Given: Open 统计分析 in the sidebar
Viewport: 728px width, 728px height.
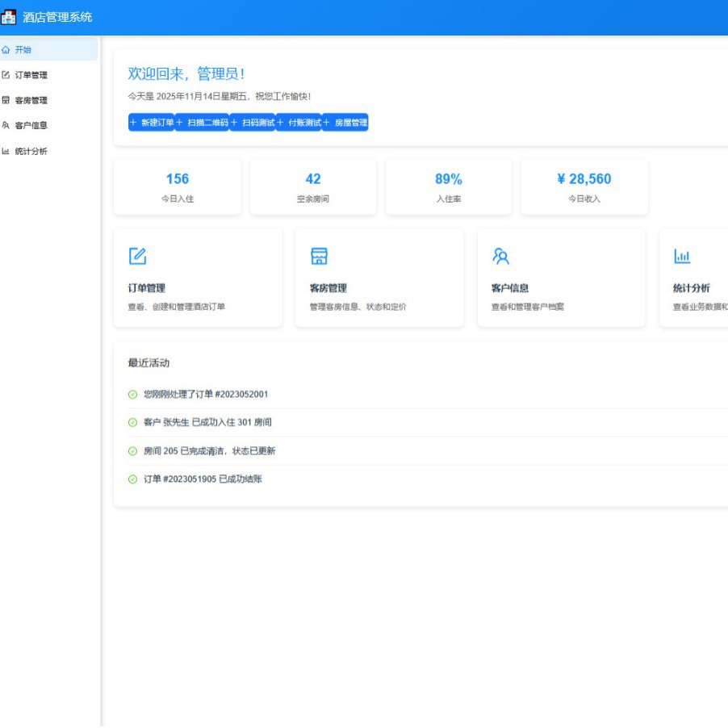Looking at the screenshot, I should (x=31, y=151).
